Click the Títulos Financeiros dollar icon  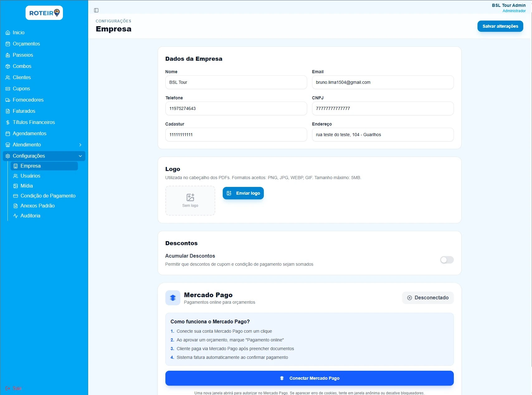8,122
